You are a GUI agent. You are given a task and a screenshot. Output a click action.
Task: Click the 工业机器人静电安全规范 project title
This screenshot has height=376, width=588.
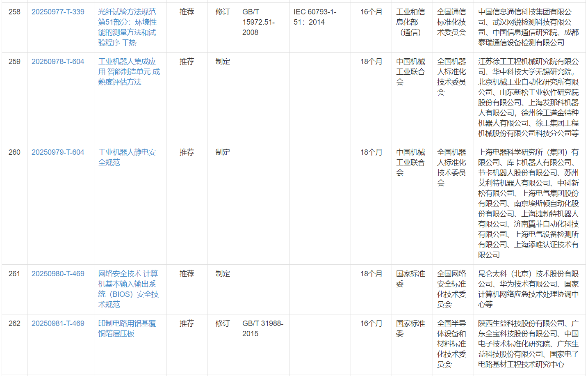(127, 157)
